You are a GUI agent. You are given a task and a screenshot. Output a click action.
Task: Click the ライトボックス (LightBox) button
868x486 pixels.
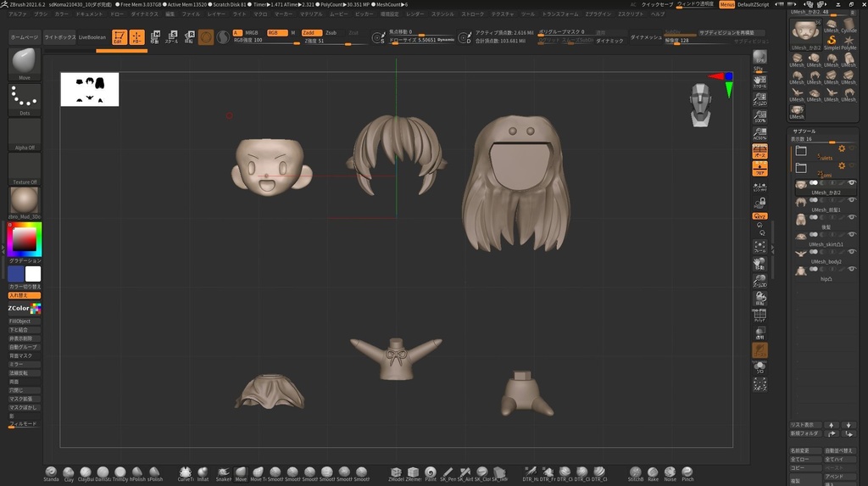click(x=59, y=37)
